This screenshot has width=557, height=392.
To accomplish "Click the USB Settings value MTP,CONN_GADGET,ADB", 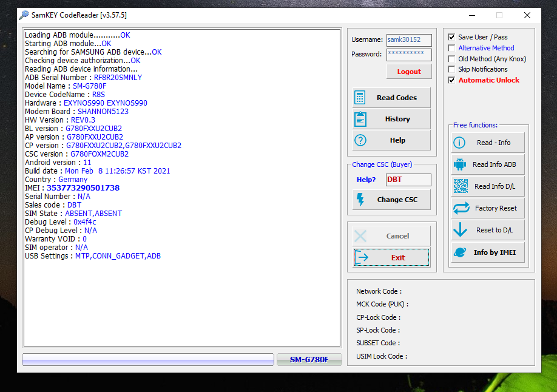I will (118, 256).
